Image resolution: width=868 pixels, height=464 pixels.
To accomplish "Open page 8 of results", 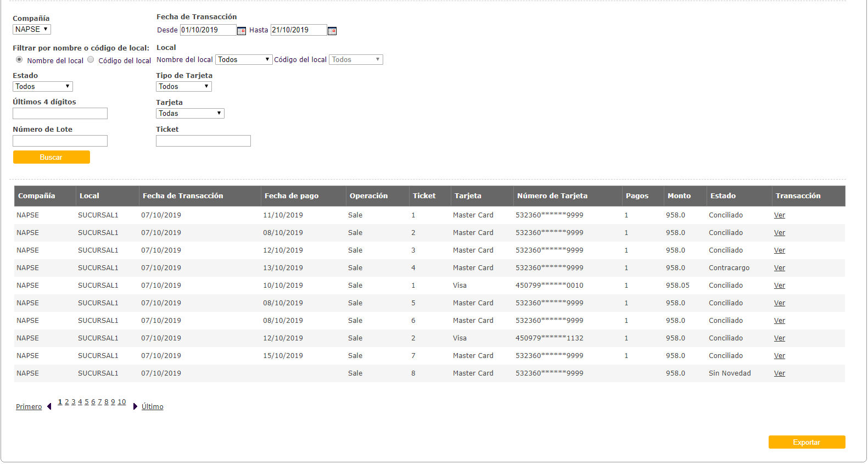I will [107, 402].
